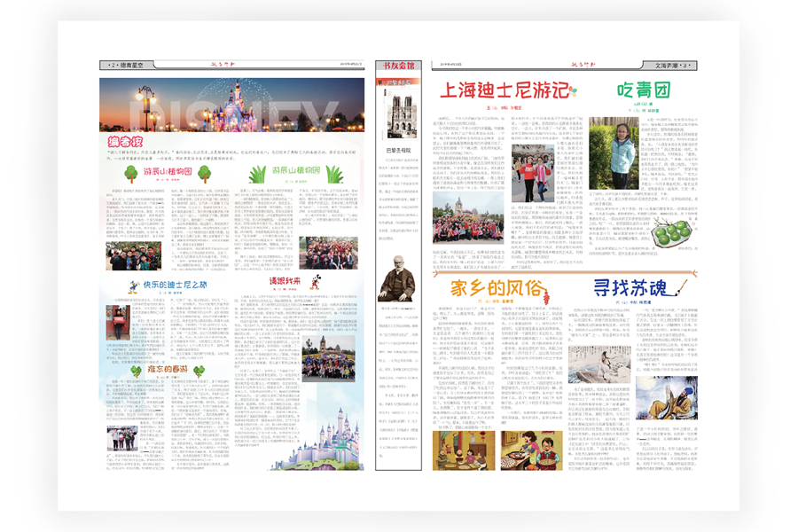Click the red masthead on the right page
This screenshot has width=798, height=532.
click(583, 64)
